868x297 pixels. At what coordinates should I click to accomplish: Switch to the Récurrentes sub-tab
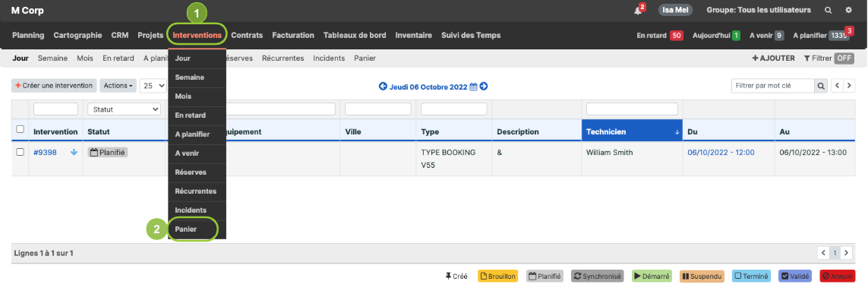coord(282,58)
